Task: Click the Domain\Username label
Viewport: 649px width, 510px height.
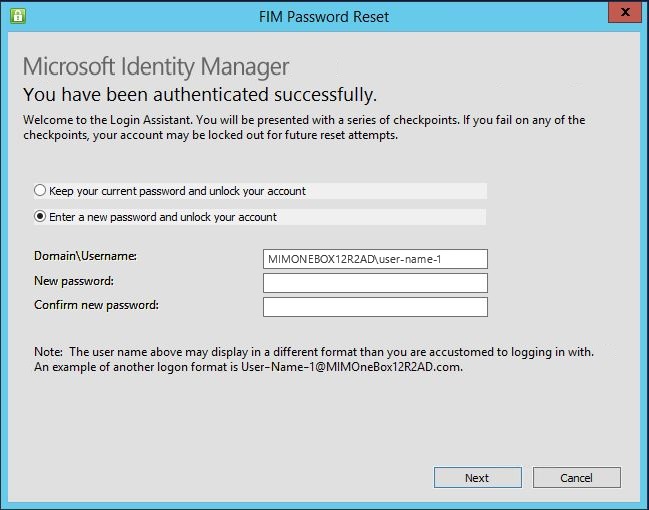Action: (x=85, y=257)
